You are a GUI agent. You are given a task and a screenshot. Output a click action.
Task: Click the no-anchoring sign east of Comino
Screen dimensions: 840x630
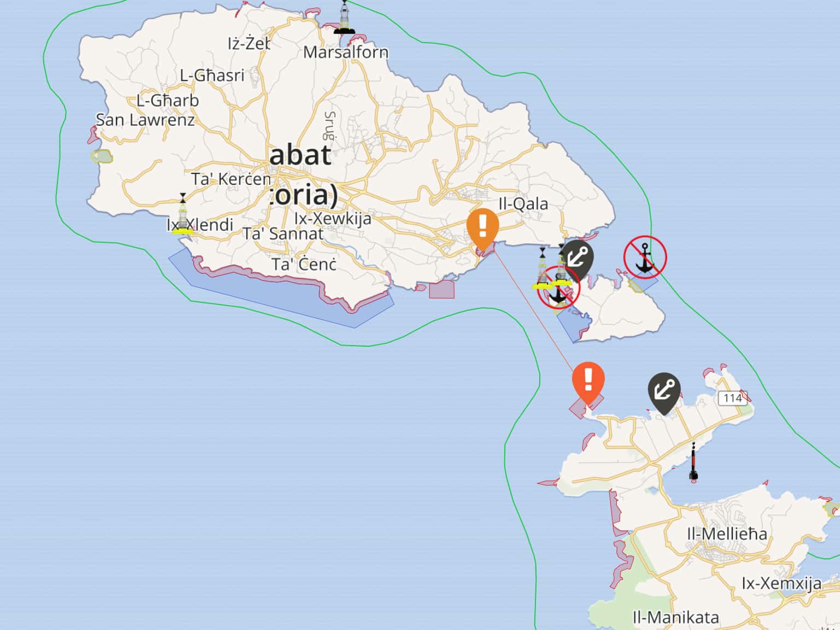point(645,257)
